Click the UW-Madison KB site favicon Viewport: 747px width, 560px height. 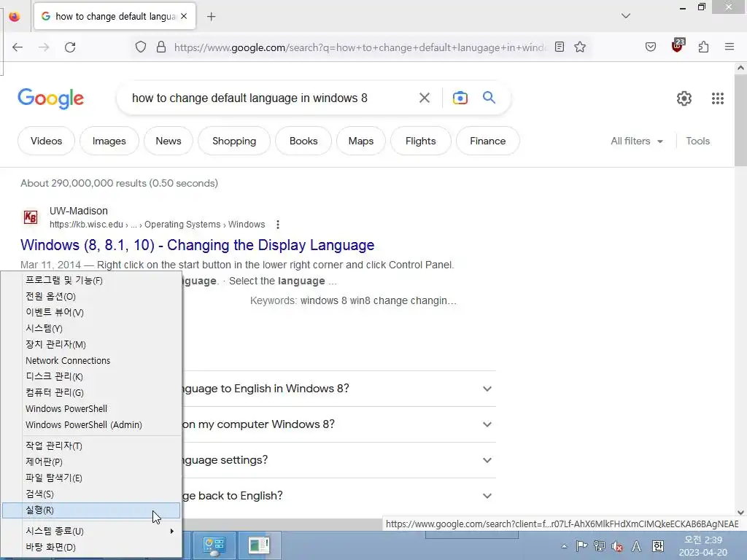tap(31, 217)
